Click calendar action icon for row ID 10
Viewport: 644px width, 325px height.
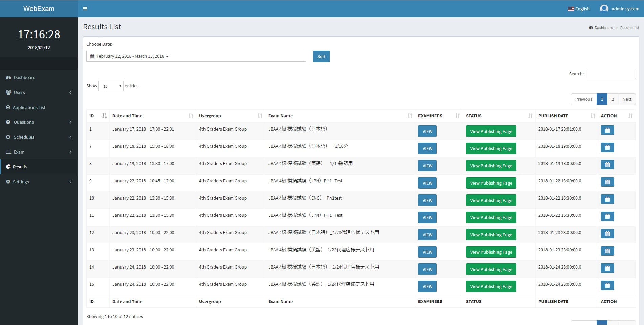pos(607,199)
